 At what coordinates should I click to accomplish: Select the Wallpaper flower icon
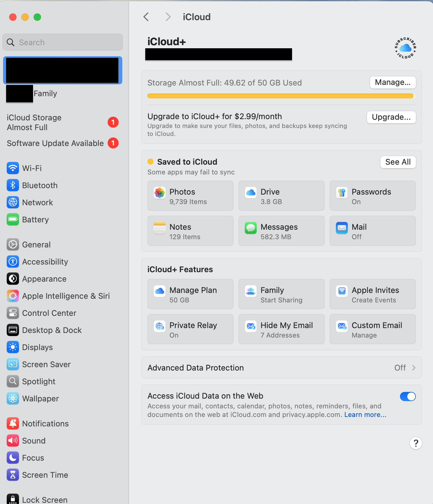click(x=13, y=398)
